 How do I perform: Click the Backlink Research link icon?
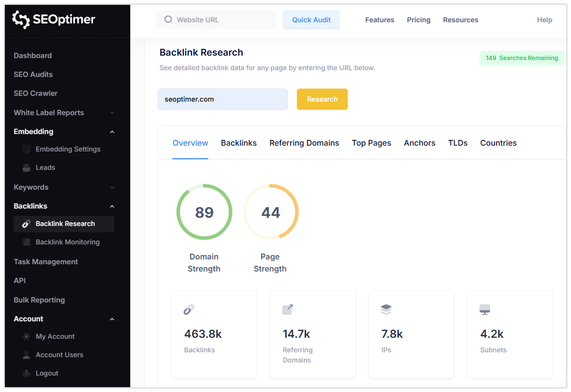click(26, 224)
